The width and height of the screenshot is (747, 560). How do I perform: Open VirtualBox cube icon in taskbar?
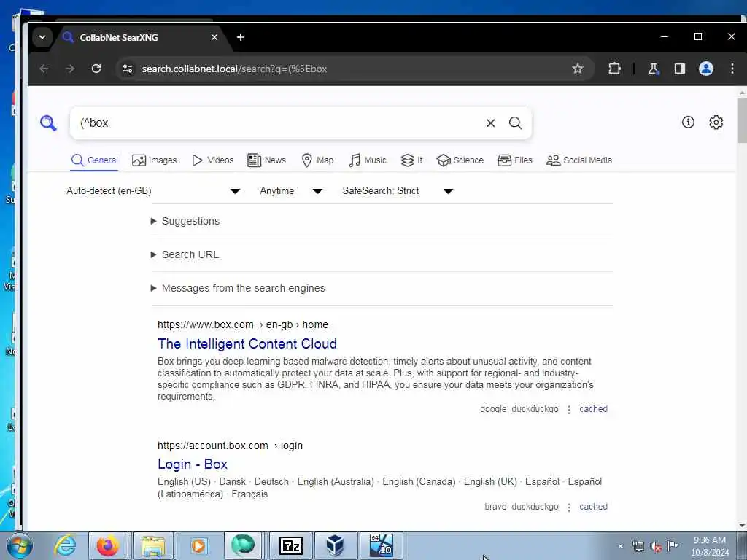click(x=335, y=545)
